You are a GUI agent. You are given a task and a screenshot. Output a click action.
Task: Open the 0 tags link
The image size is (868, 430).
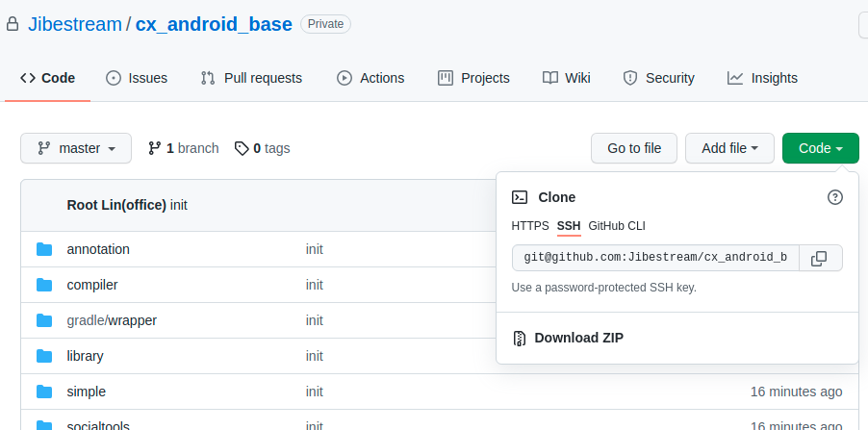pyautogui.click(x=262, y=148)
